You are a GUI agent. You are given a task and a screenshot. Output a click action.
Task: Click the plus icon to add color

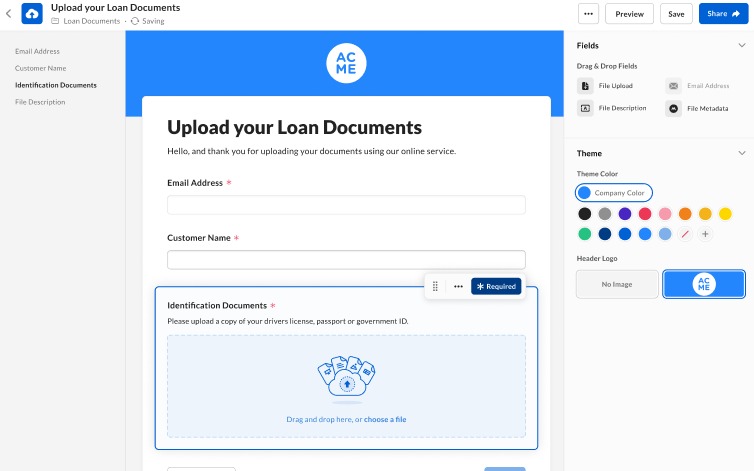click(705, 234)
